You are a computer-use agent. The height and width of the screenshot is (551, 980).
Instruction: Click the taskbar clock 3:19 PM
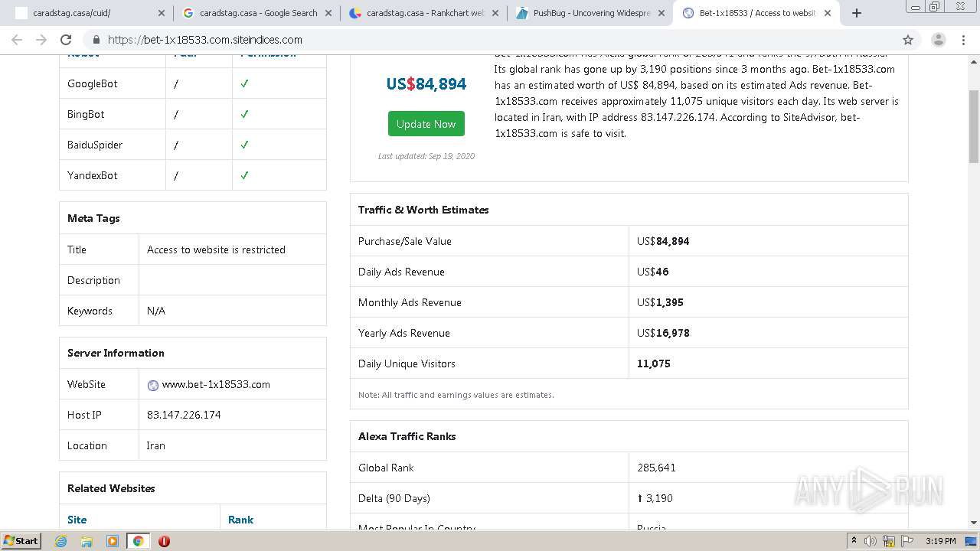coord(940,541)
